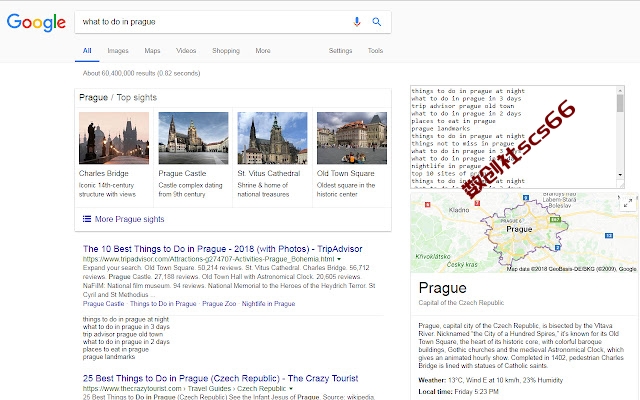The image size is (640, 400).
Task: Open the Prague Zoo sitelink
Action: click(219, 304)
